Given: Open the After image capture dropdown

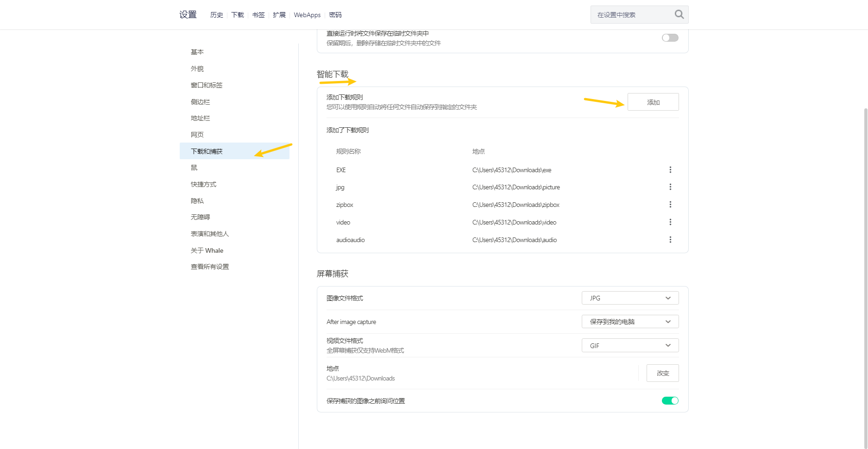Looking at the screenshot, I should [630, 322].
